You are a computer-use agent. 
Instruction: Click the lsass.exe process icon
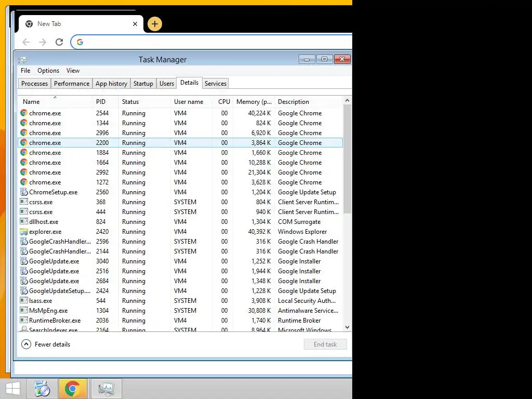click(24, 301)
